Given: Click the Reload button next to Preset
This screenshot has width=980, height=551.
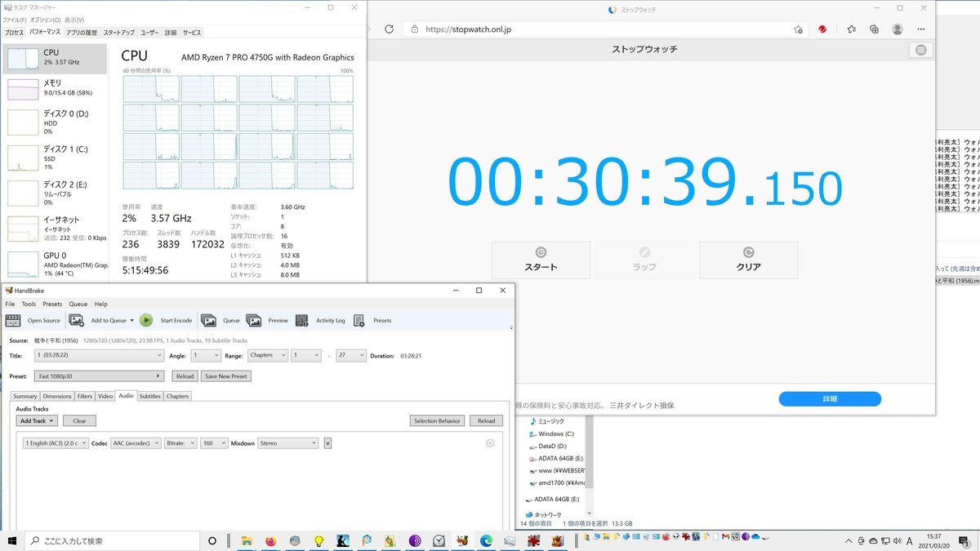Looking at the screenshot, I should click(x=185, y=376).
